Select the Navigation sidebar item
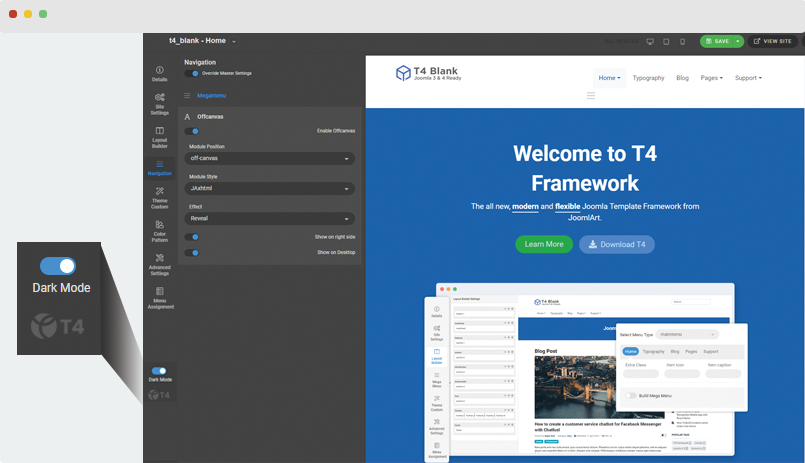Screen dimensions: 805x463 160,168
